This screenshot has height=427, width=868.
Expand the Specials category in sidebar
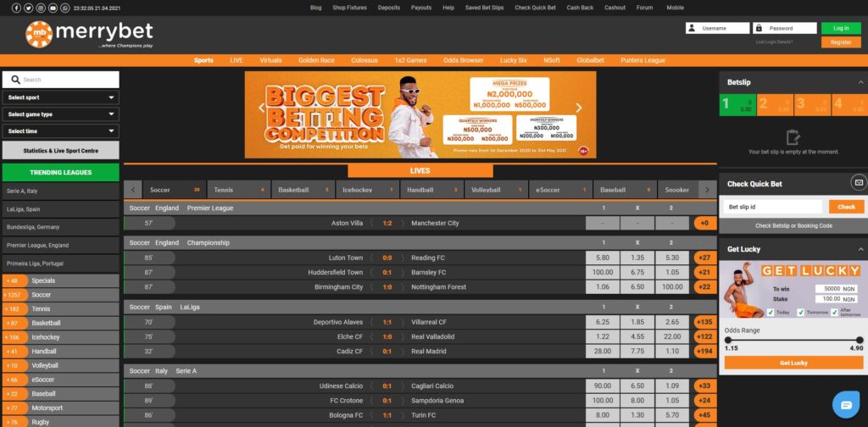pos(61,280)
